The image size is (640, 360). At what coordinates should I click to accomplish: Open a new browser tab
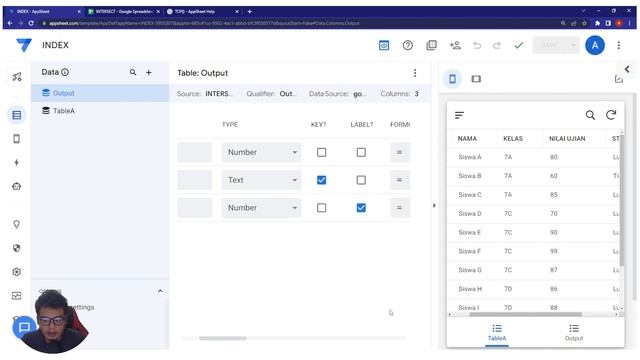[249, 11]
